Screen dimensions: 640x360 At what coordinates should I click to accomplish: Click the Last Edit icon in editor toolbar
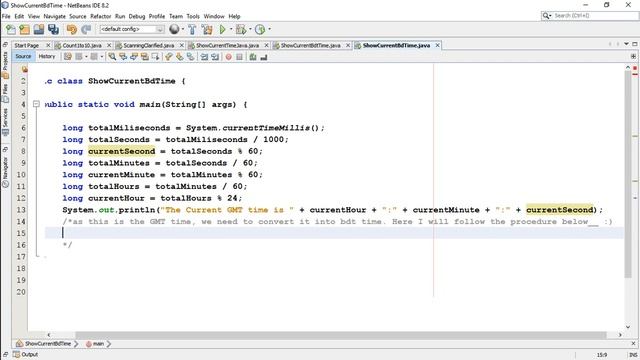pyautogui.click(x=68, y=57)
